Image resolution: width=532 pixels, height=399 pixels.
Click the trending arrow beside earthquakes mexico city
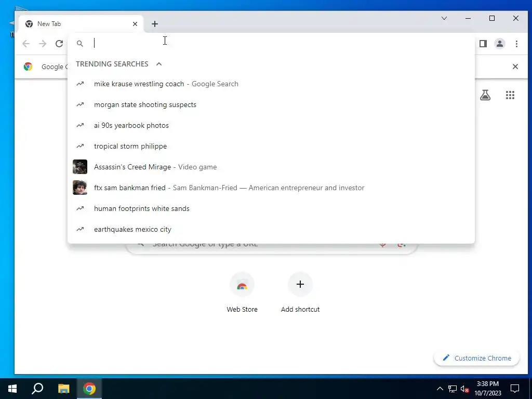[x=80, y=229]
